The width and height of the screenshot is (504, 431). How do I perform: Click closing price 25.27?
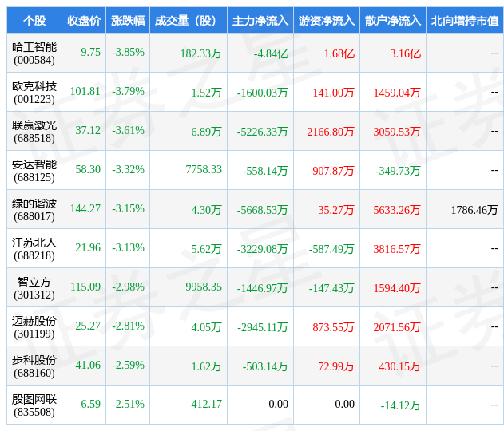pyautogui.click(x=88, y=326)
